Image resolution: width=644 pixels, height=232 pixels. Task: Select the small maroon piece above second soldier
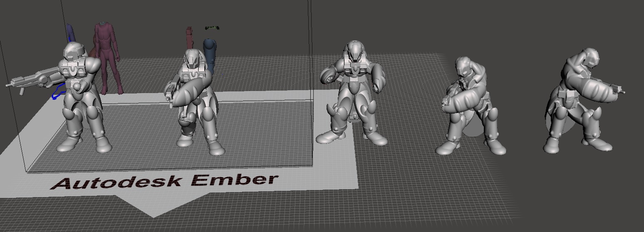190,37
